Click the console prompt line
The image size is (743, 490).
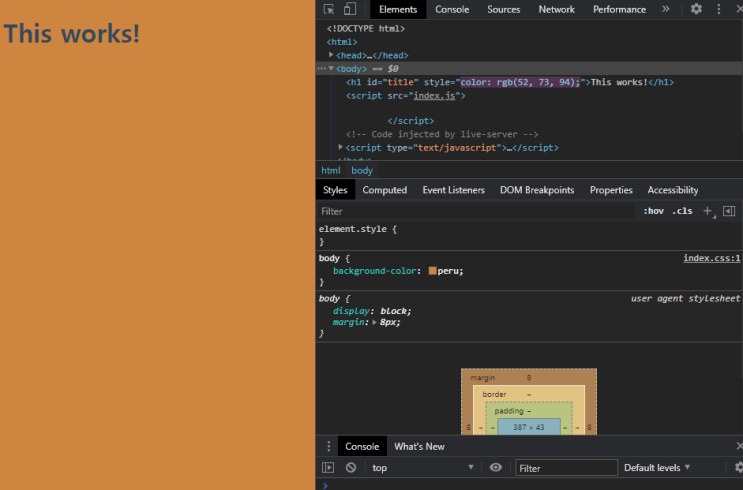tap(529, 485)
